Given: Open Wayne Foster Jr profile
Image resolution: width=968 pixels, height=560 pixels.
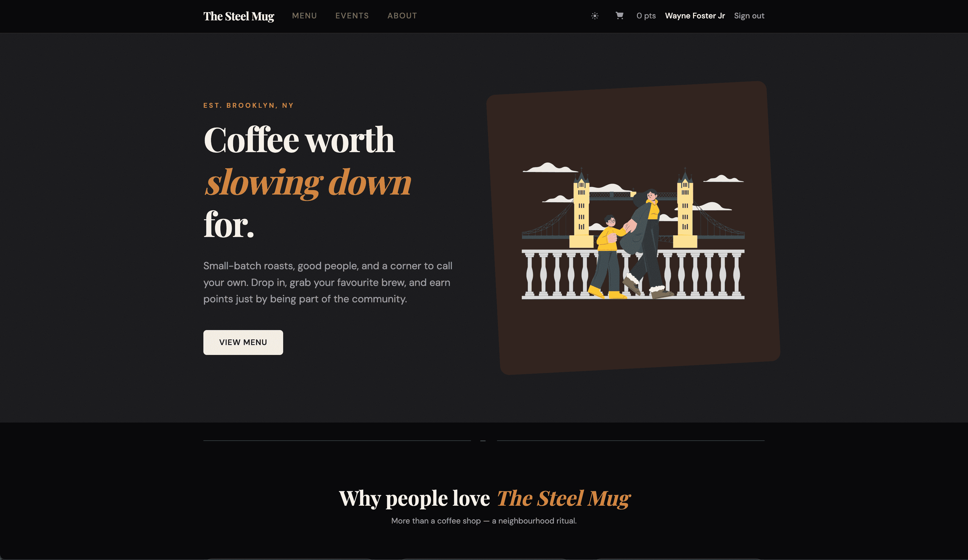Looking at the screenshot, I should [694, 16].
